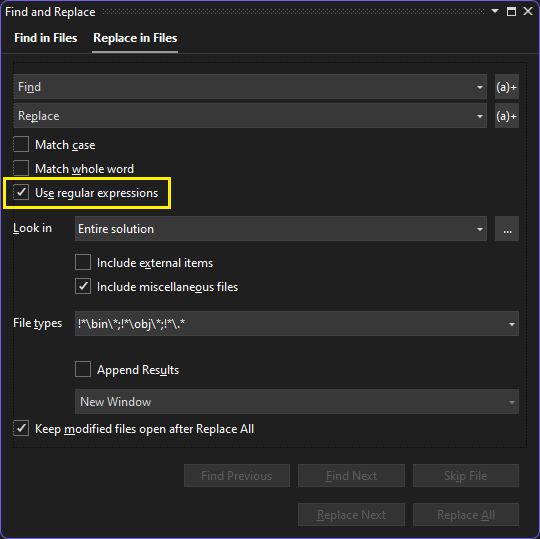Open the Look in Entire solution dropdown
The width and height of the screenshot is (540, 539).
coord(281,228)
